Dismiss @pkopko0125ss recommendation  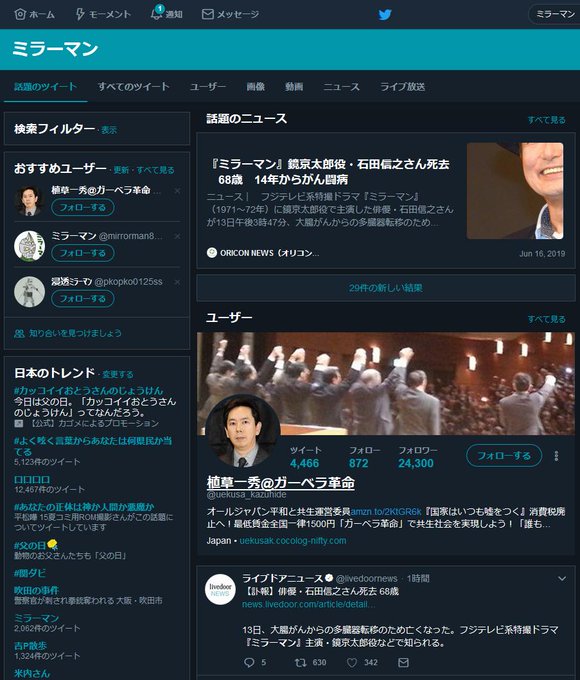point(177,282)
